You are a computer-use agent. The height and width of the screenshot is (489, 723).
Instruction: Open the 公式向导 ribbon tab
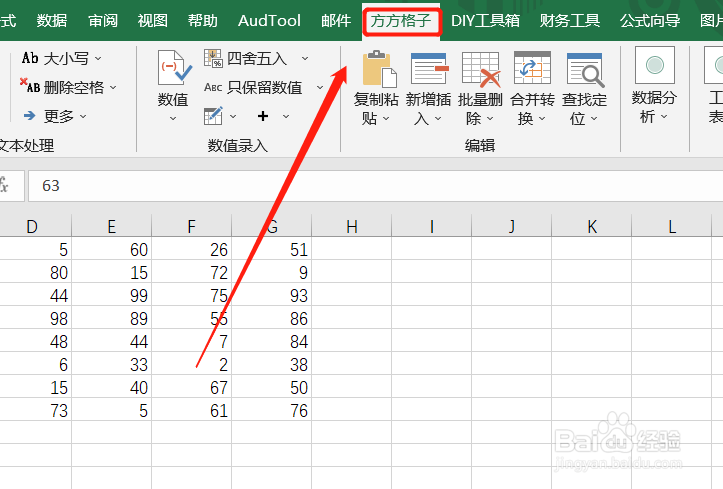[650, 21]
